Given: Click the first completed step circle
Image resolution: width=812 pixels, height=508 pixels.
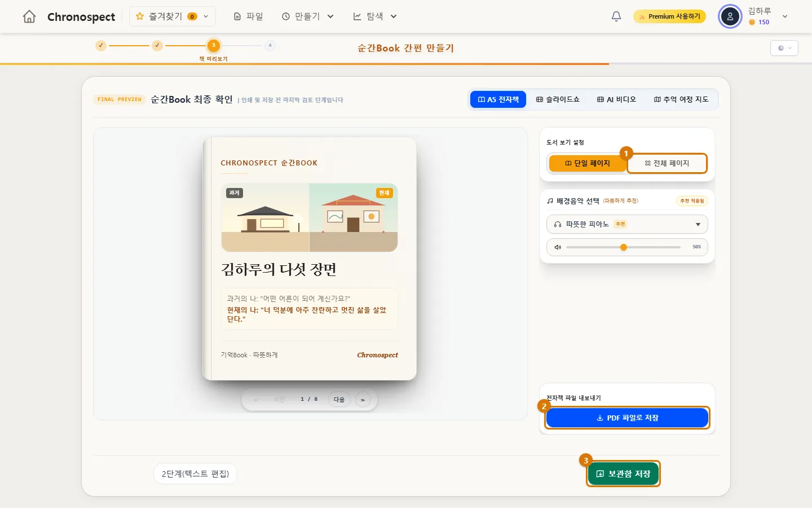Looking at the screenshot, I should 101,45.
